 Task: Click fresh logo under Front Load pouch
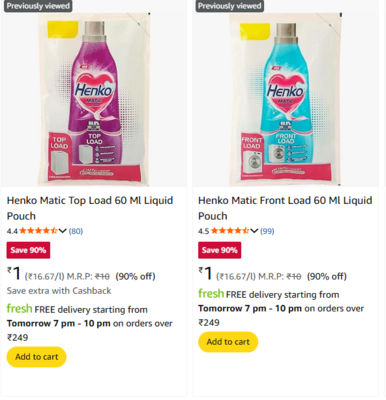tap(211, 293)
